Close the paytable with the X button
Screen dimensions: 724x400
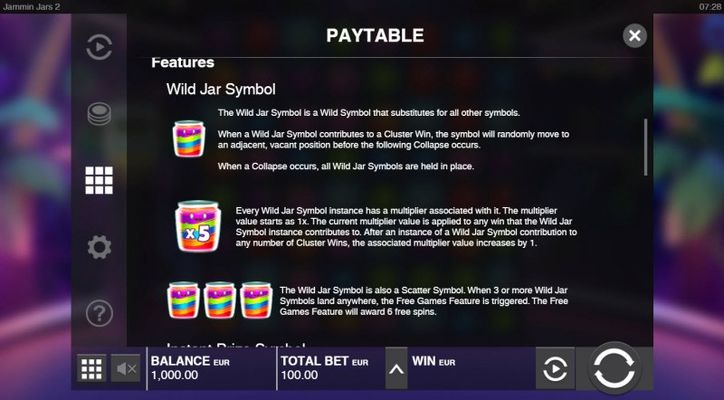click(634, 36)
